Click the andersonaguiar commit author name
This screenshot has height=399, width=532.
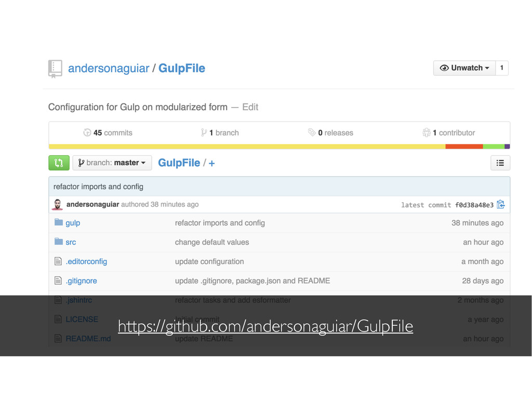(x=92, y=204)
